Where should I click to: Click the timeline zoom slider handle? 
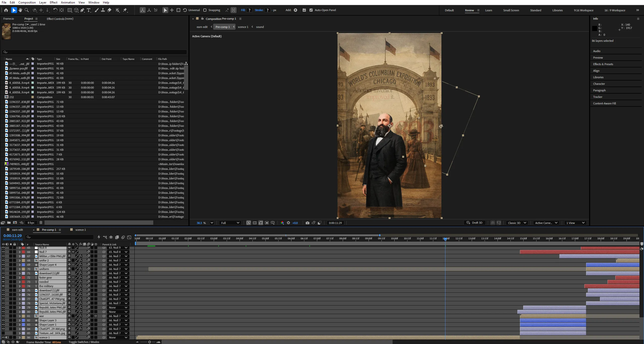pos(149,342)
